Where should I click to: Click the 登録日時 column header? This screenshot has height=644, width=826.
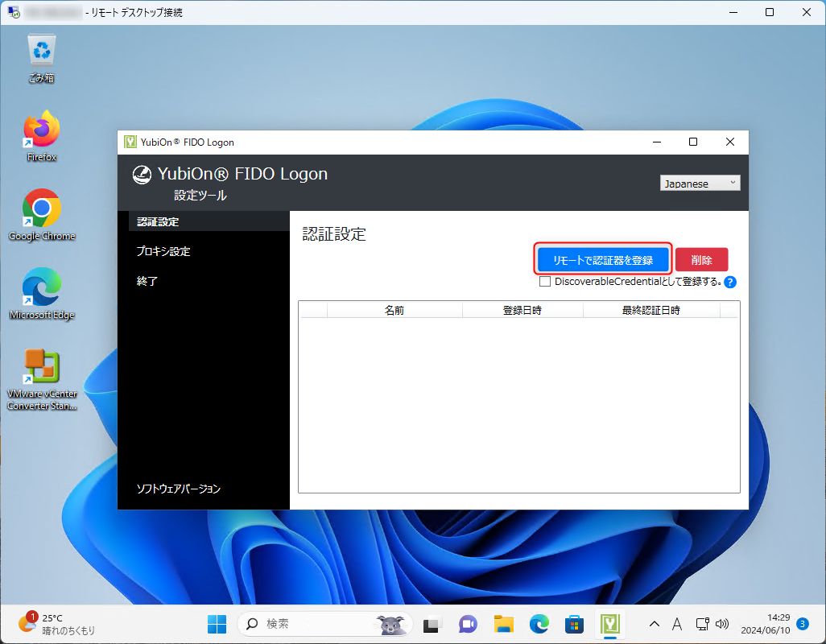point(522,310)
